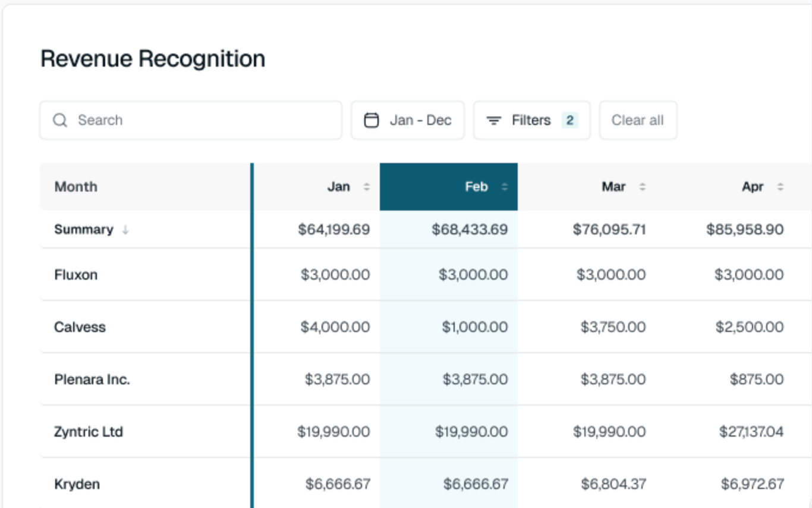Click the sort icon on the Mar column
The height and width of the screenshot is (508, 812).
[x=643, y=186]
